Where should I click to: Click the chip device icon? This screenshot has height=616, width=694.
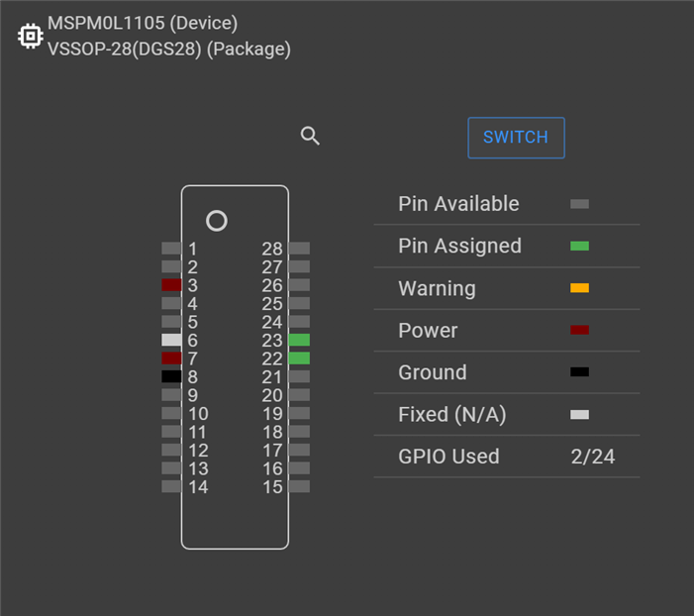pos(30,36)
